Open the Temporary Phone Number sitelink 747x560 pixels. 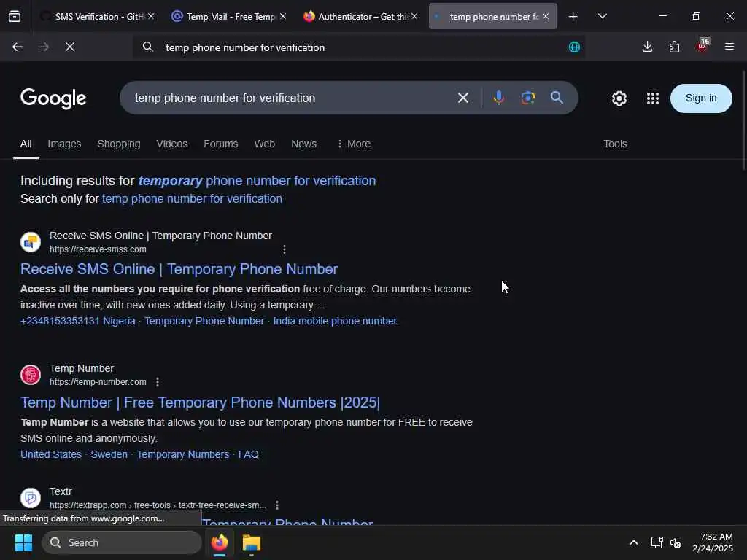(204, 322)
